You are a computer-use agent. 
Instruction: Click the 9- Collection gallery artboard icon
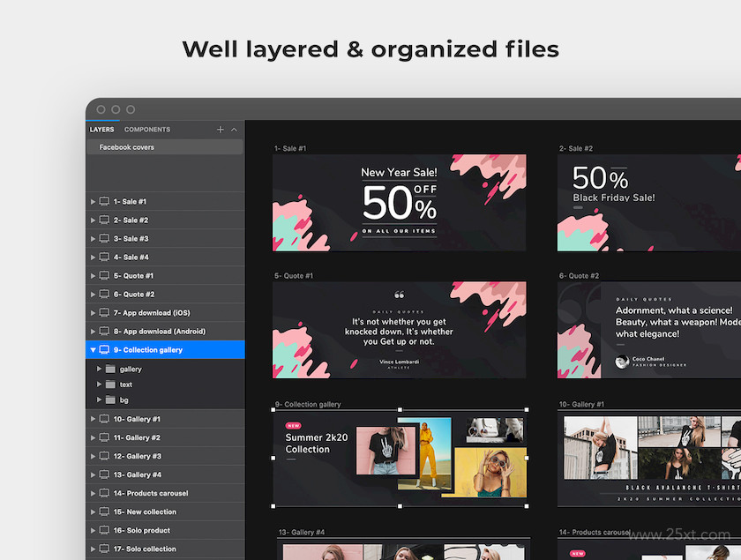pos(104,349)
